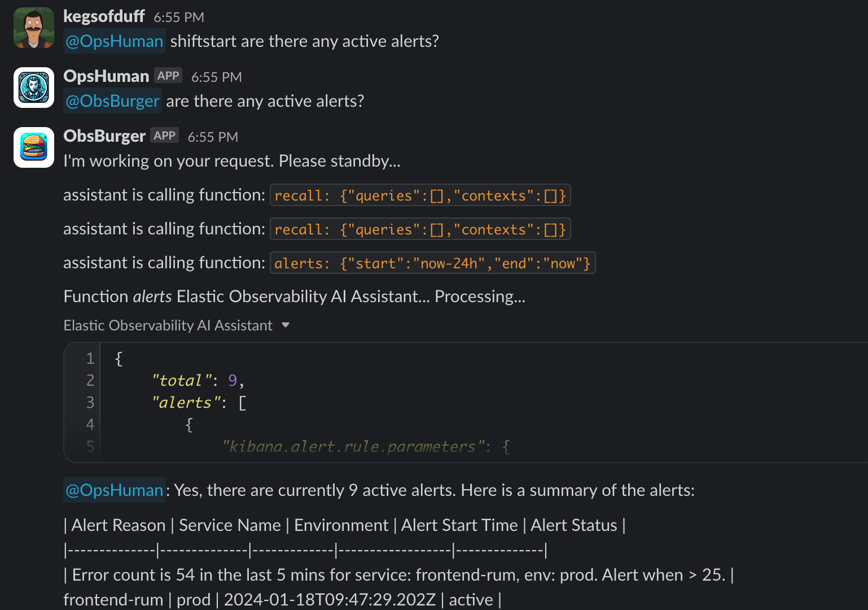Open the @OpsHuman mention in kegsofduff's message
The image size is (868, 610).
pyautogui.click(x=114, y=41)
